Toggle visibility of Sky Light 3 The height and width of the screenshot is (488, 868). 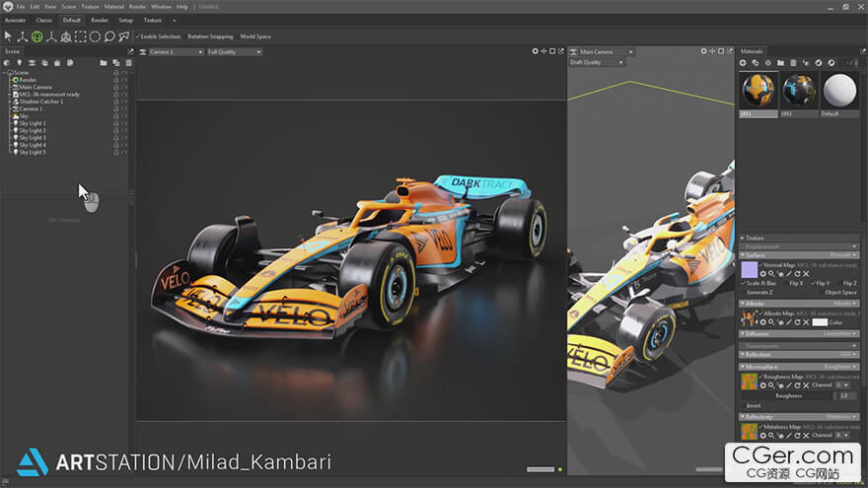(124, 138)
